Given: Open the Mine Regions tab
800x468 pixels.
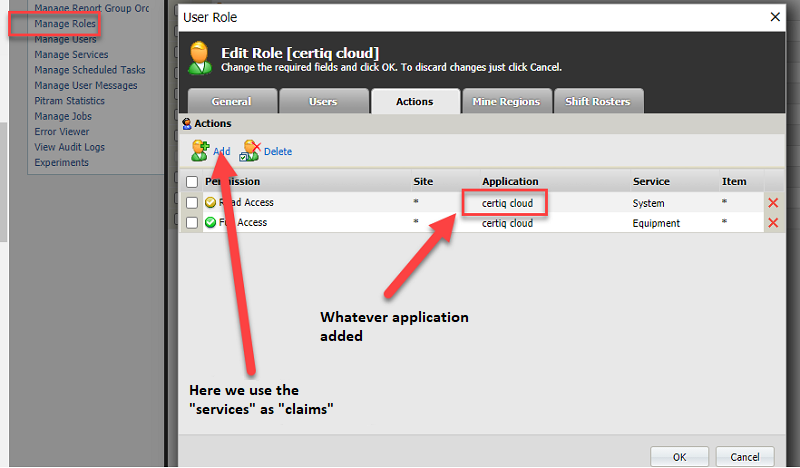Looking at the screenshot, I should (x=506, y=101).
